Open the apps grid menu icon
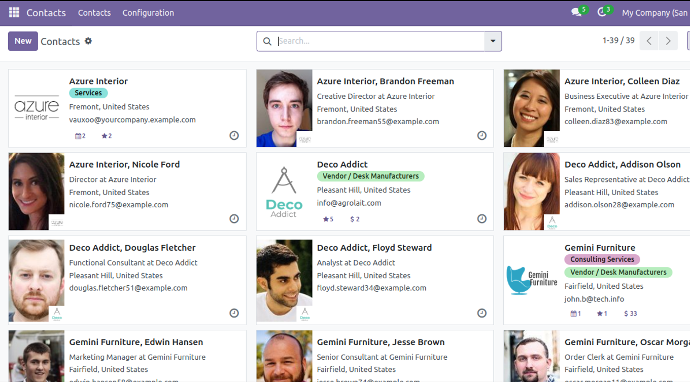Image resolution: width=690 pixels, height=382 pixels. click(x=14, y=12)
